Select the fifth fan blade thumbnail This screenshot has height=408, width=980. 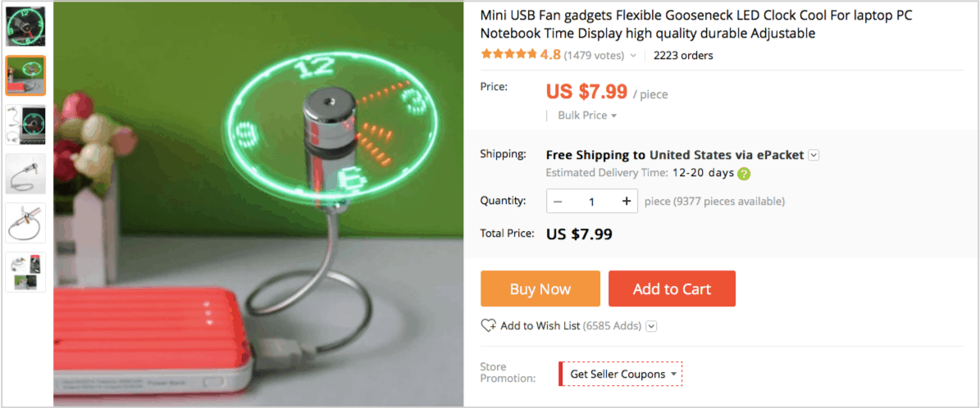point(25,222)
